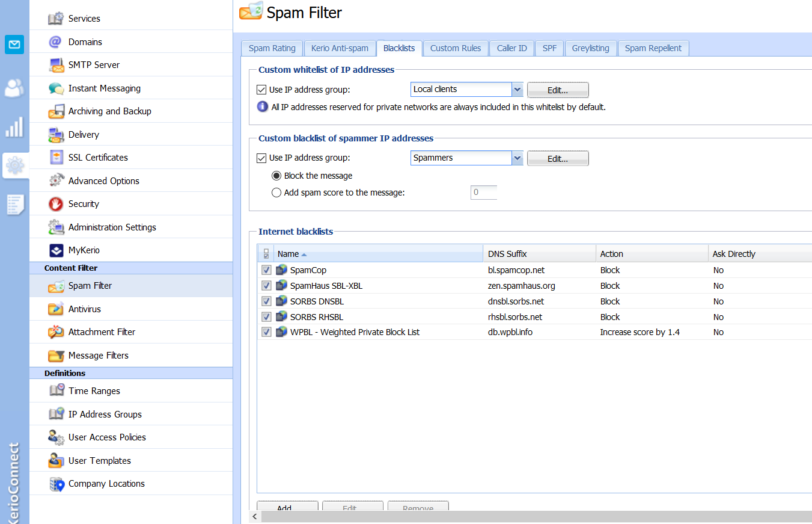This screenshot has width=812, height=524.
Task: Click the horizontal scrollbar left arrow
Action: coord(255,517)
